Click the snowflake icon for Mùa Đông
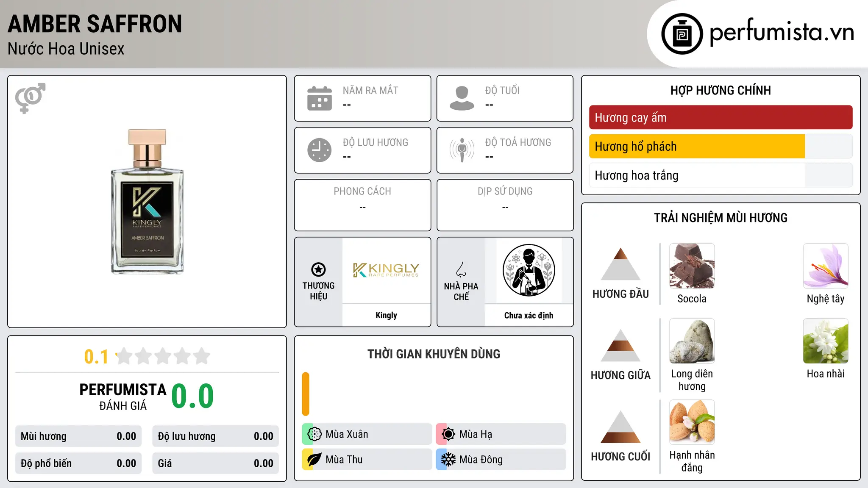This screenshot has width=868, height=488. [x=448, y=460]
